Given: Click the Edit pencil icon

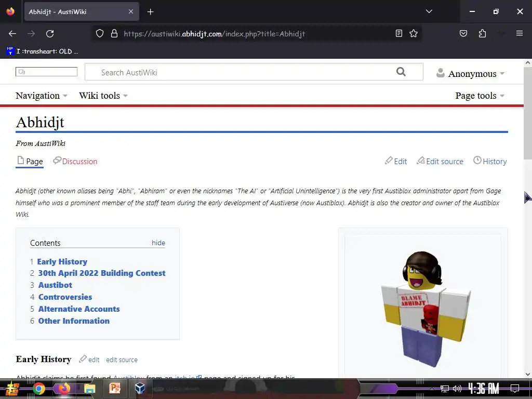Looking at the screenshot, I should click(x=389, y=161).
